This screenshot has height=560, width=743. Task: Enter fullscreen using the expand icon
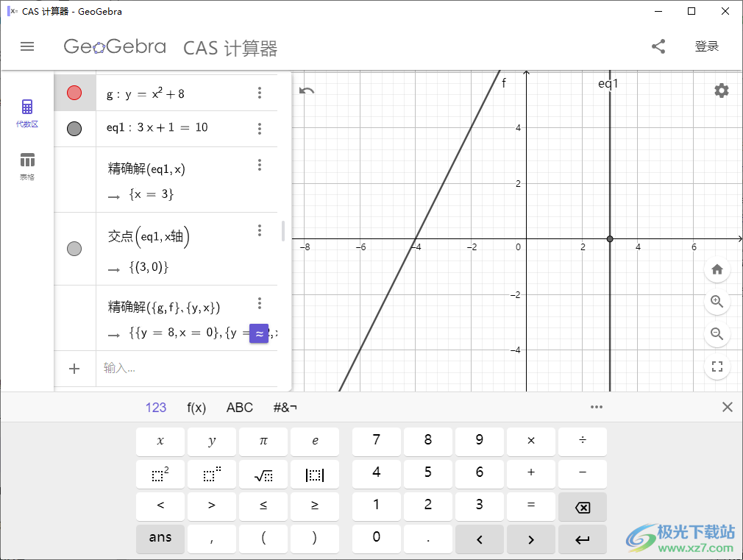click(717, 366)
